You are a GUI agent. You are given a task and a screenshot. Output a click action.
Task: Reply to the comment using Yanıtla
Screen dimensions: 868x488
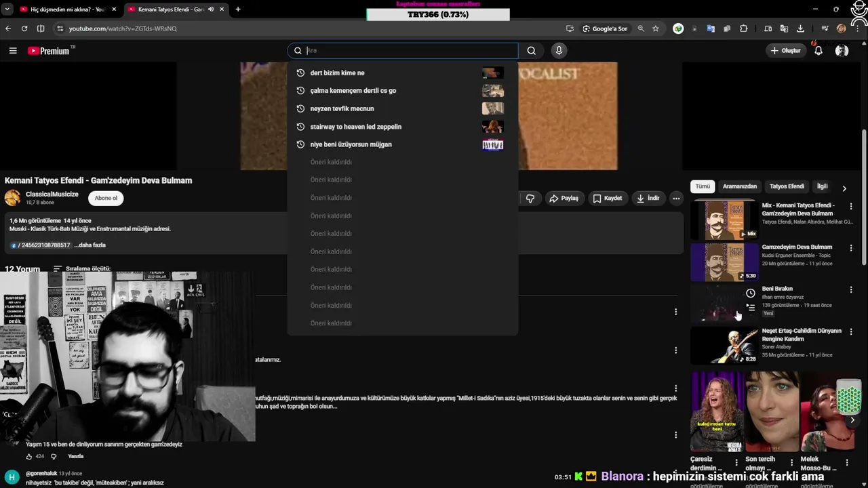pos(75,457)
